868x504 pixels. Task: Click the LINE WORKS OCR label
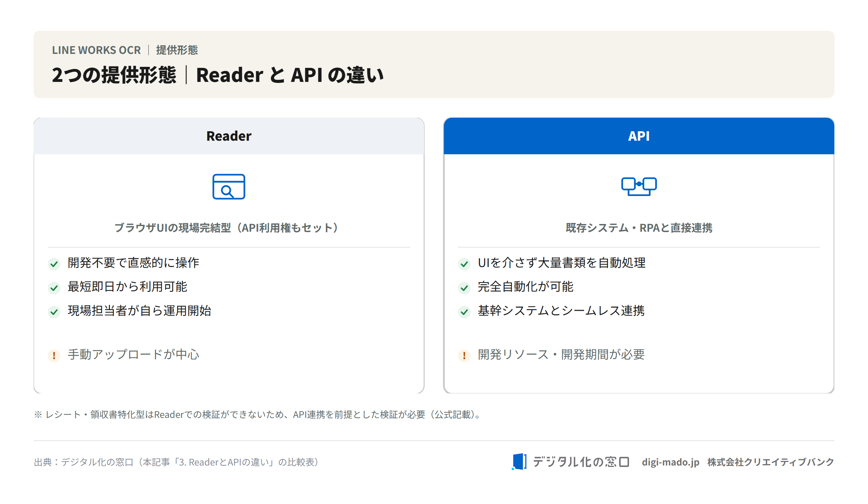tap(96, 50)
